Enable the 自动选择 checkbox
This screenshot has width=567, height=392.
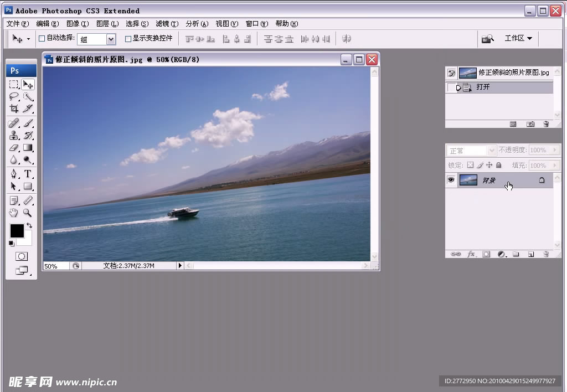(42, 38)
